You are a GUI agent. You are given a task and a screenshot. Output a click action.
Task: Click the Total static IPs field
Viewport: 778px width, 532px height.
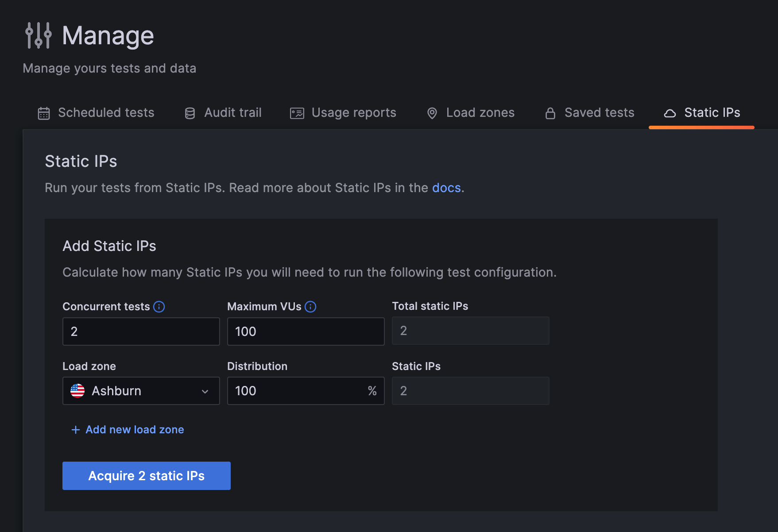point(470,330)
